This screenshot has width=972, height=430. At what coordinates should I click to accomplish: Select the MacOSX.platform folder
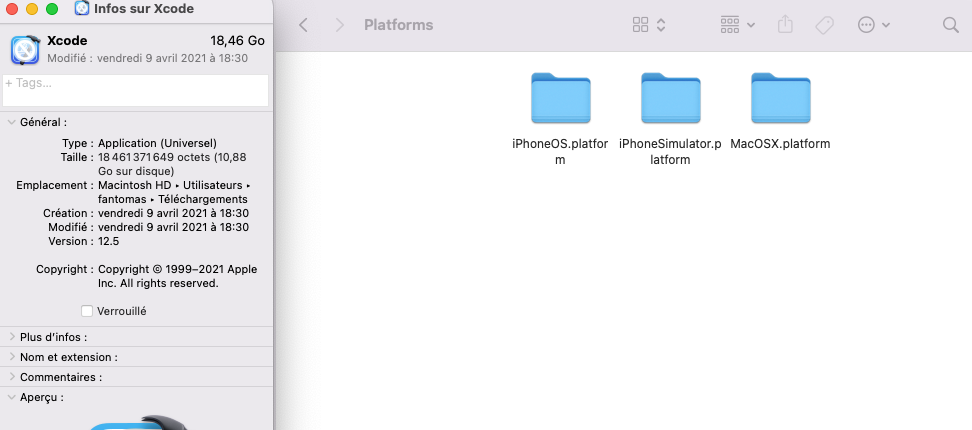780,98
